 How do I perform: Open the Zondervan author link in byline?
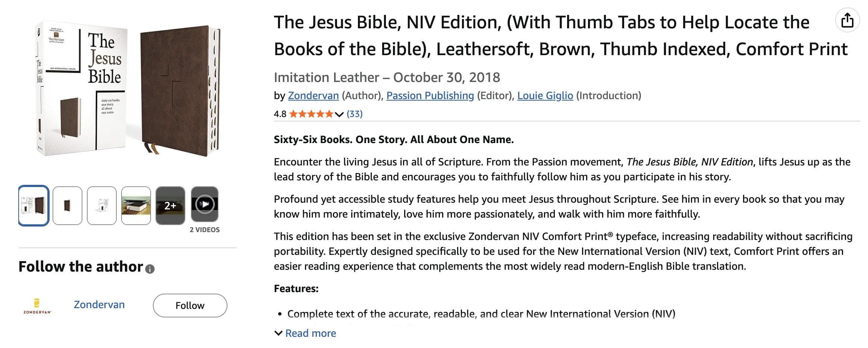(x=313, y=96)
